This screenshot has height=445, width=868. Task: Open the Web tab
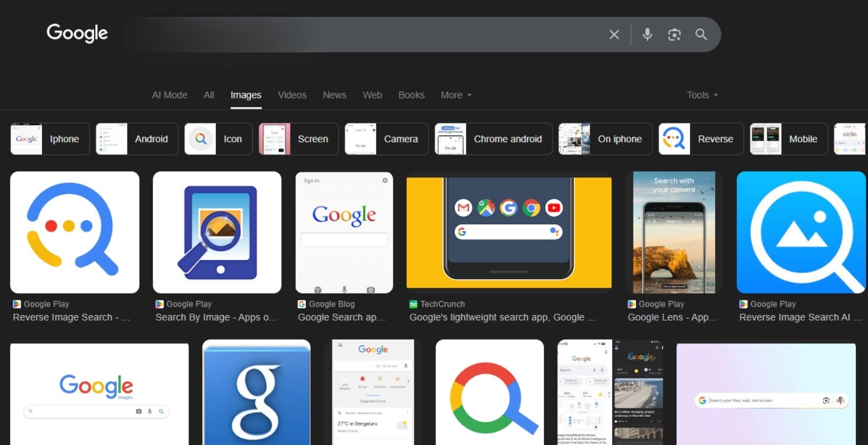[x=372, y=95]
